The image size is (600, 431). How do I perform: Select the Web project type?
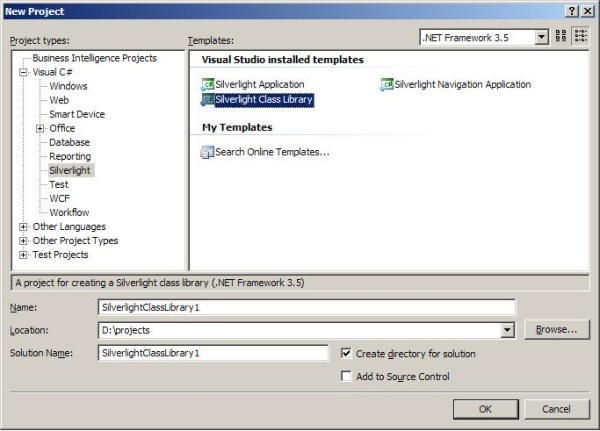[59, 100]
